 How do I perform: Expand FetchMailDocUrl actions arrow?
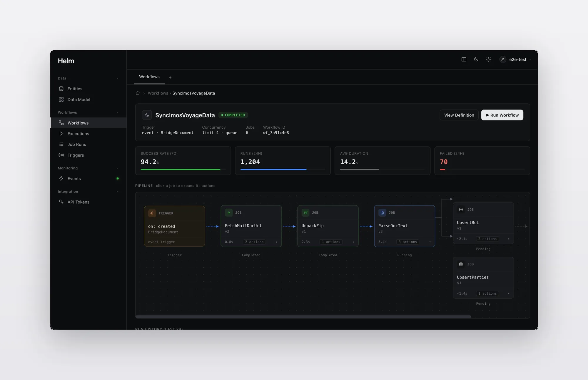(277, 242)
